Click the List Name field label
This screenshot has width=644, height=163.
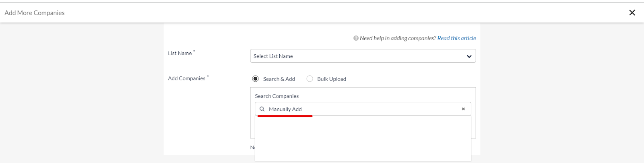(x=180, y=53)
